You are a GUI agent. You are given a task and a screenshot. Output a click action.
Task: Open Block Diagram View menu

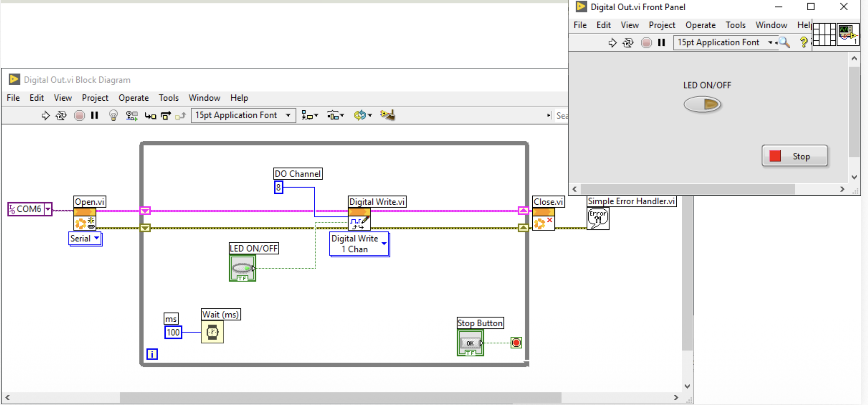click(63, 98)
